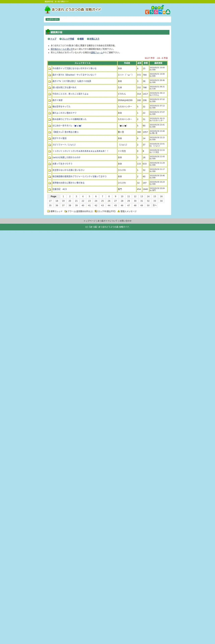
Task: Open the 検索 search link
Action: [x=82, y=39]
